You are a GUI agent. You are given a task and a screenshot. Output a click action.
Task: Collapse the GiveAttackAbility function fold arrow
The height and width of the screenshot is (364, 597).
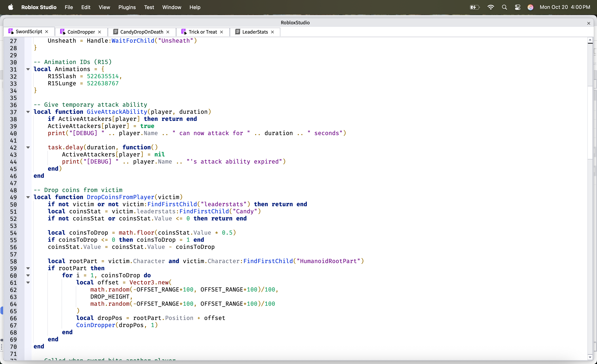pyautogui.click(x=28, y=112)
